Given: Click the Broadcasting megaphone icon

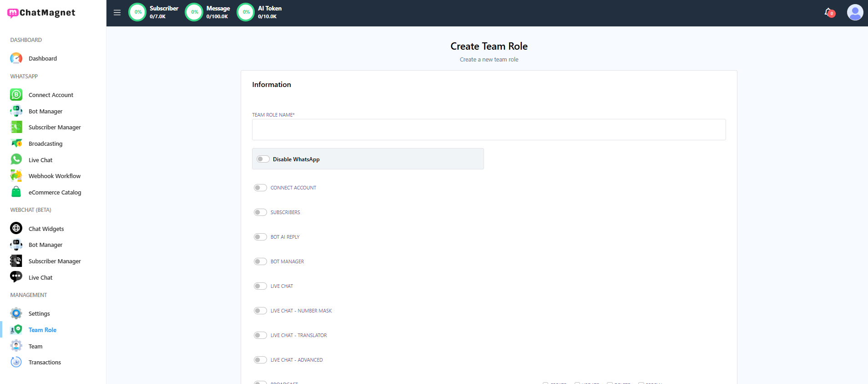Looking at the screenshot, I should pos(16,143).
